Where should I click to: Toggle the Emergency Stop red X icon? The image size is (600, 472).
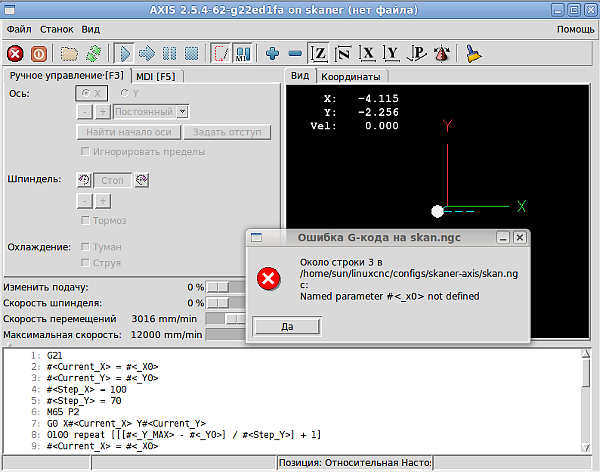click(x=15, y=54)
